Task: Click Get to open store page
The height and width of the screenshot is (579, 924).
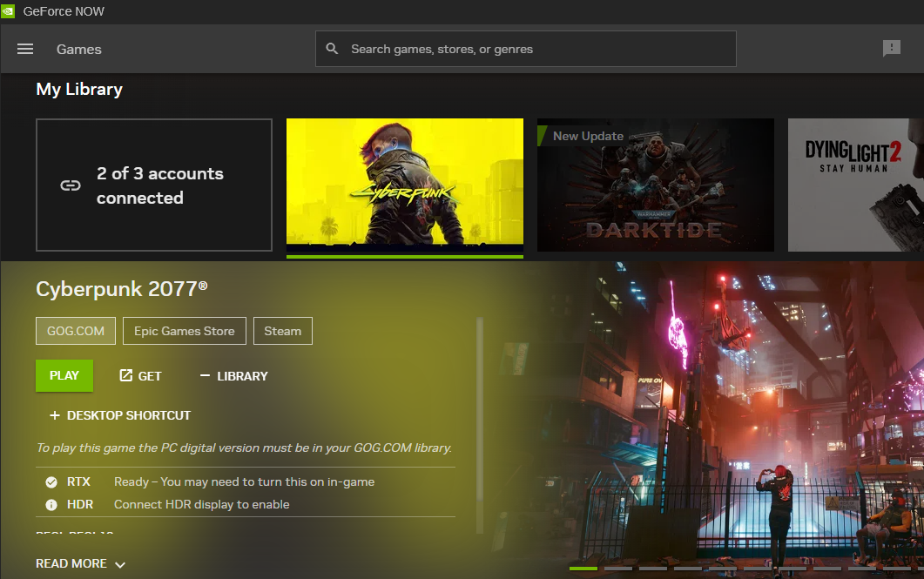Action: (140, 375)
